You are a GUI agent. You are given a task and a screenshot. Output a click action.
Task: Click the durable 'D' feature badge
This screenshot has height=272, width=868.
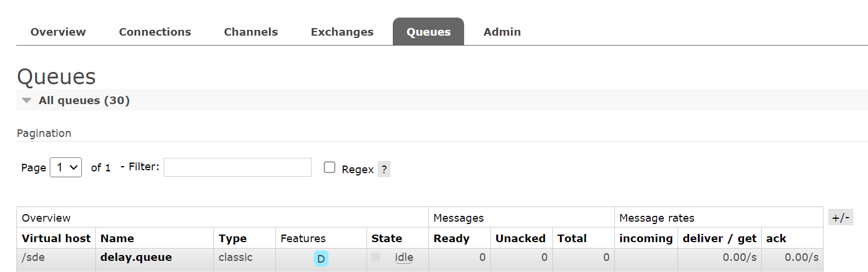click(x=321, y=259)
